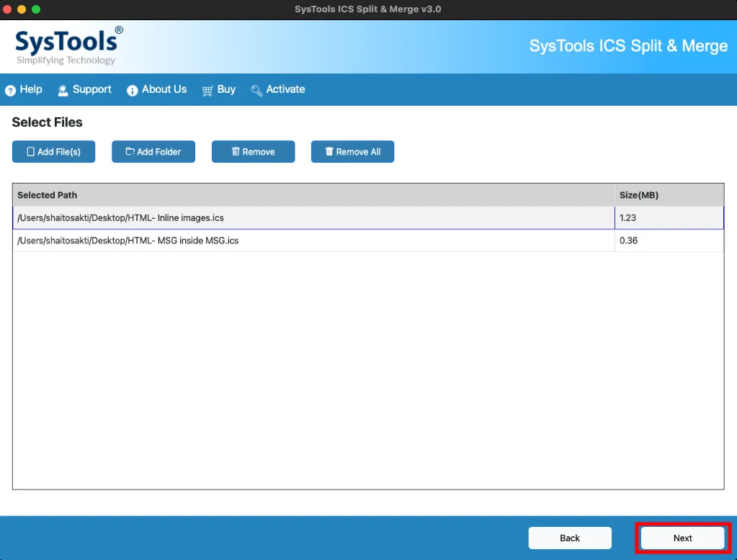
Task: Click the Selected Path column header
Action: pyautogui.click(x=313, y=195)
